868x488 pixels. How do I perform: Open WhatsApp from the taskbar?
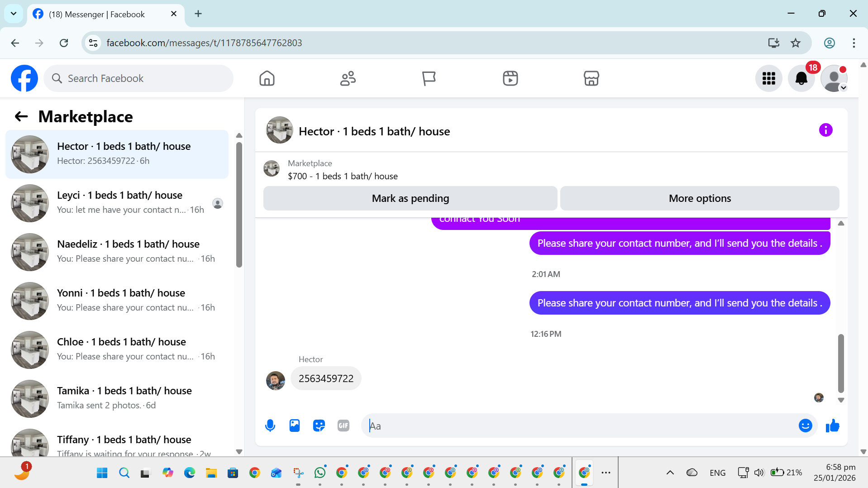(320, 473)
